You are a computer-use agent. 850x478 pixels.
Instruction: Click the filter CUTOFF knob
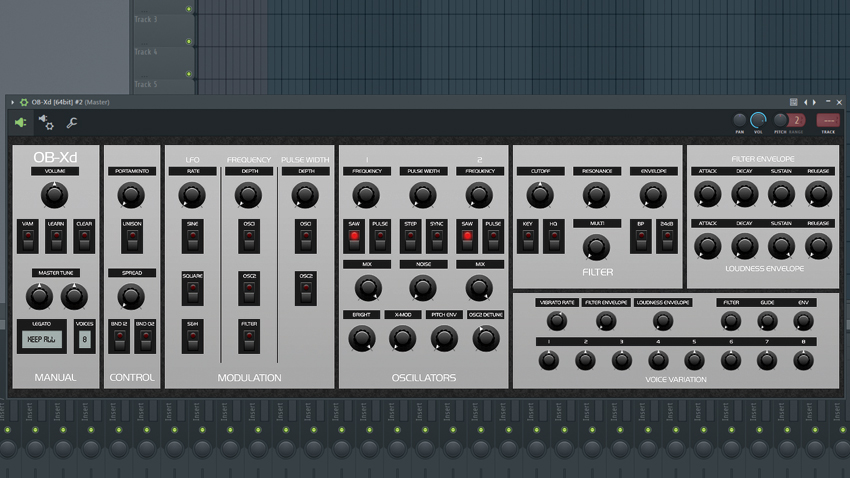540,195
